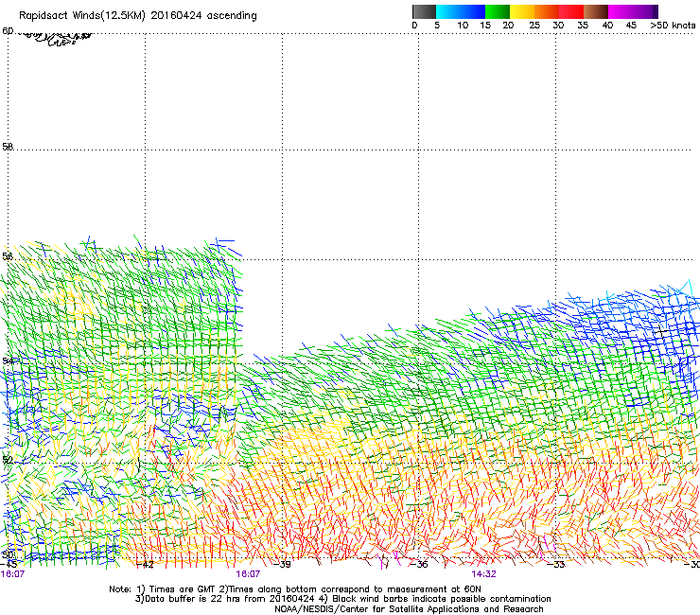Viewport: 700px width, 615px height.
Task: Click the latitude label "52"
Action: click(x=8, y=459)
